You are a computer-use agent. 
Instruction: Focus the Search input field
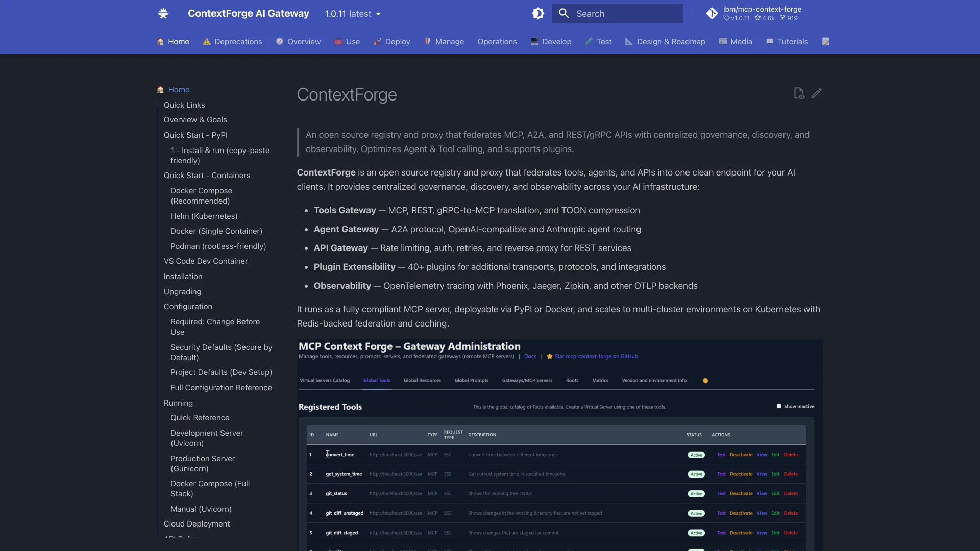617,14
